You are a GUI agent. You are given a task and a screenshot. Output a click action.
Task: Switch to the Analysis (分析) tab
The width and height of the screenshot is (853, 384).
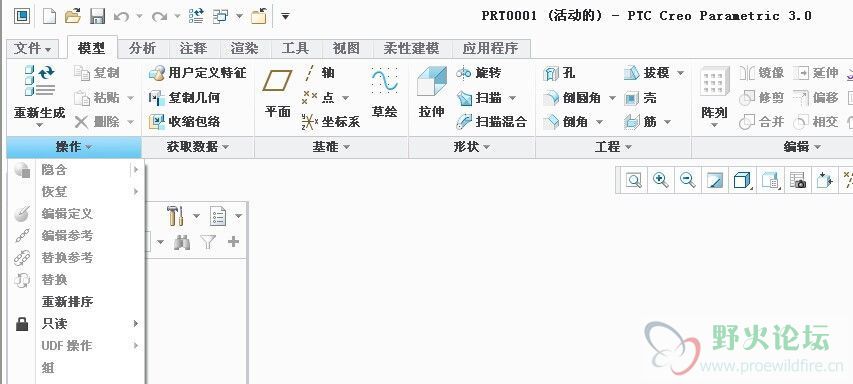pos(143,48)
